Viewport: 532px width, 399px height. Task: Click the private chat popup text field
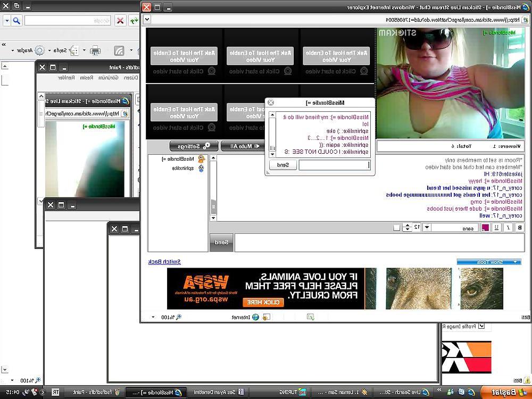[x=335, y=165]
